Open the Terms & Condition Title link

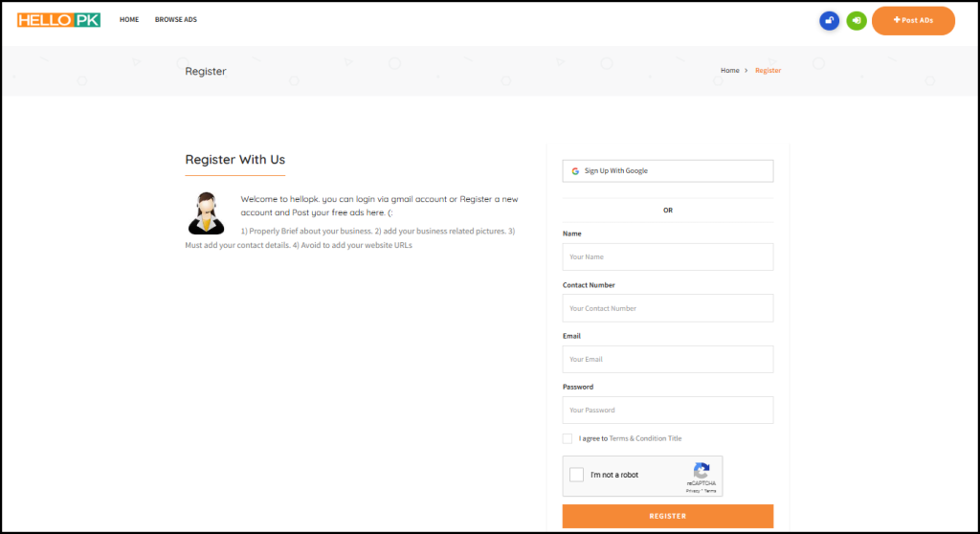tap(645, 438)
